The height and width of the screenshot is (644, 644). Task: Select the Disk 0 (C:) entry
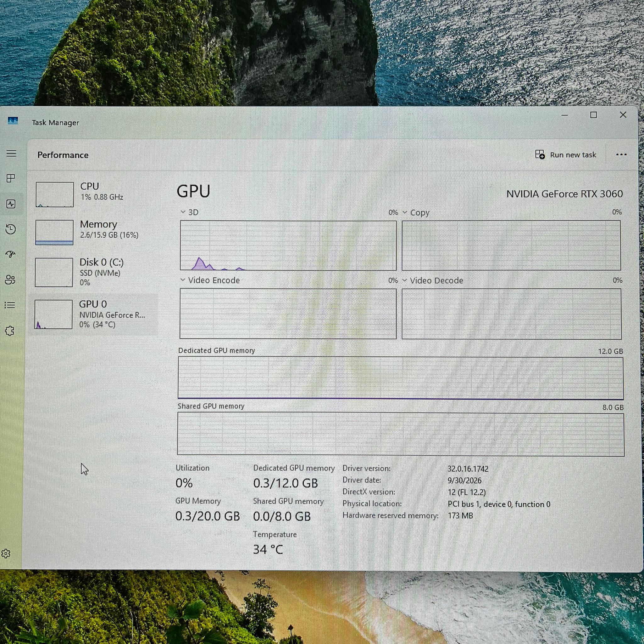tap(95, 272)
